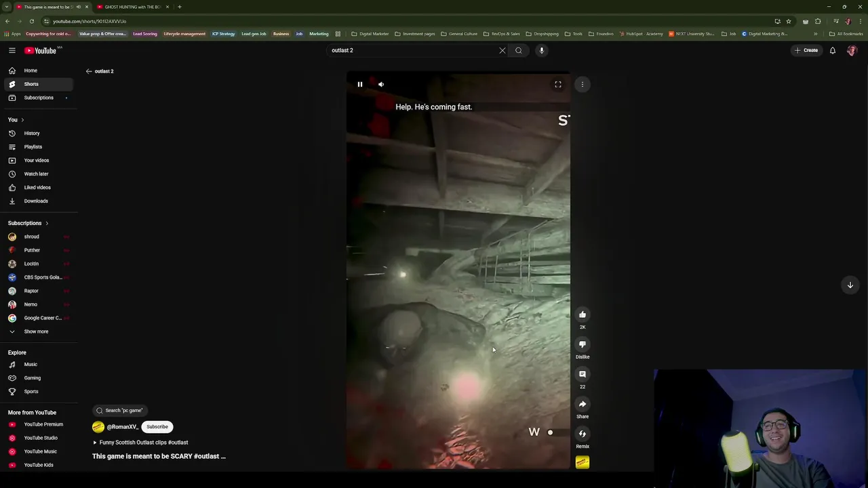The width and height of the screenshot is (868, 488).
Task: Open YouTube Premium
Action: click(x=39, y=424)
